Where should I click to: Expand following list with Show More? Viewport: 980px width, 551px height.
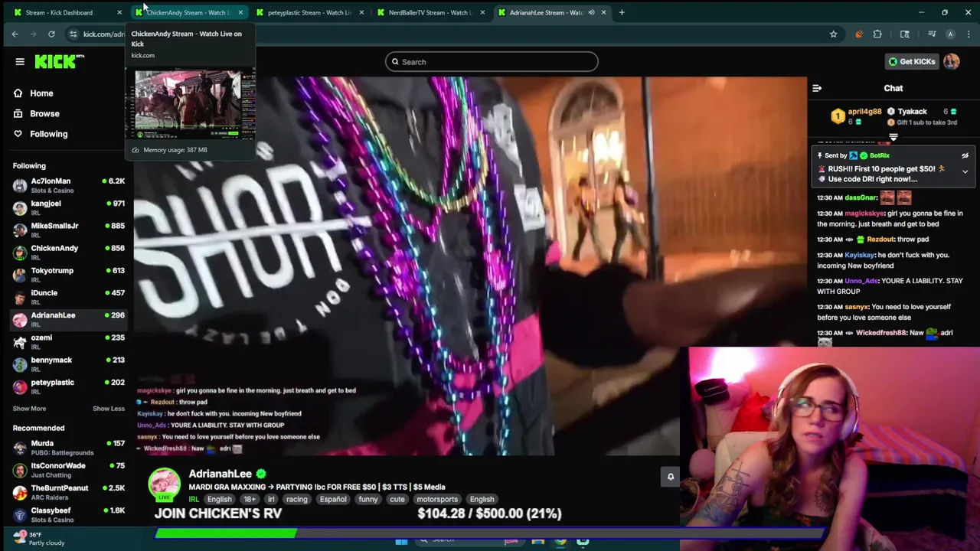pos(29,409)
